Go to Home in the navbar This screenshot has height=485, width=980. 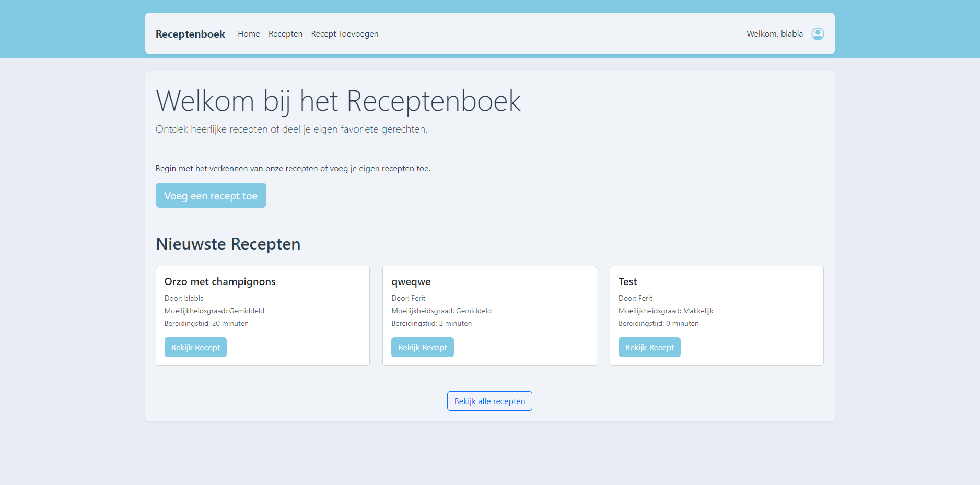(249, 34)
